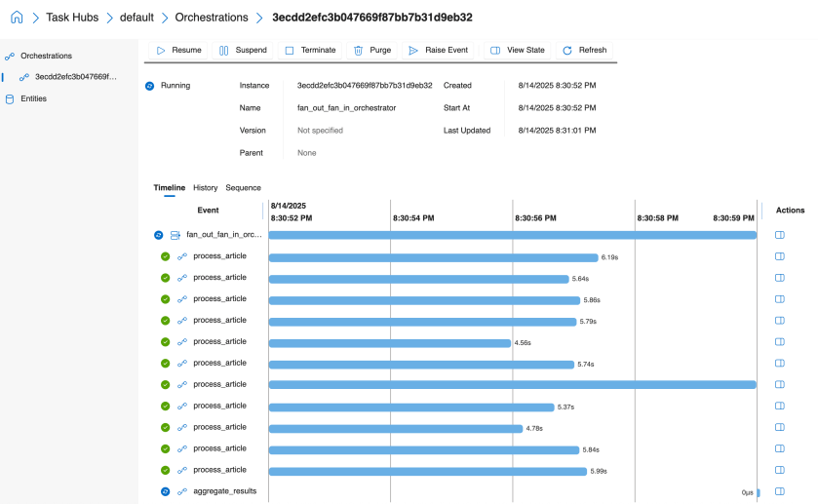Click the Actions column header
The height and width of the screenshot is (504, 818).
790,211
